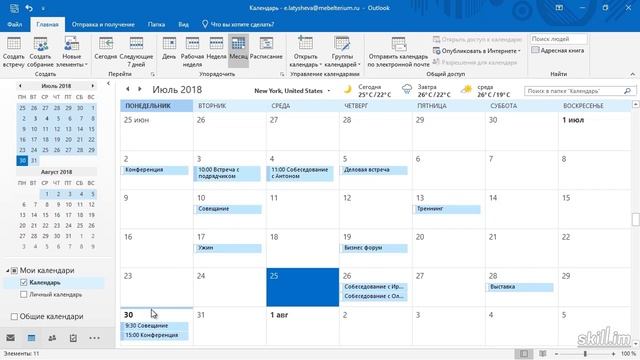Send calendar by email button
The height and width of the screenshot is (360, 640).
398,52
